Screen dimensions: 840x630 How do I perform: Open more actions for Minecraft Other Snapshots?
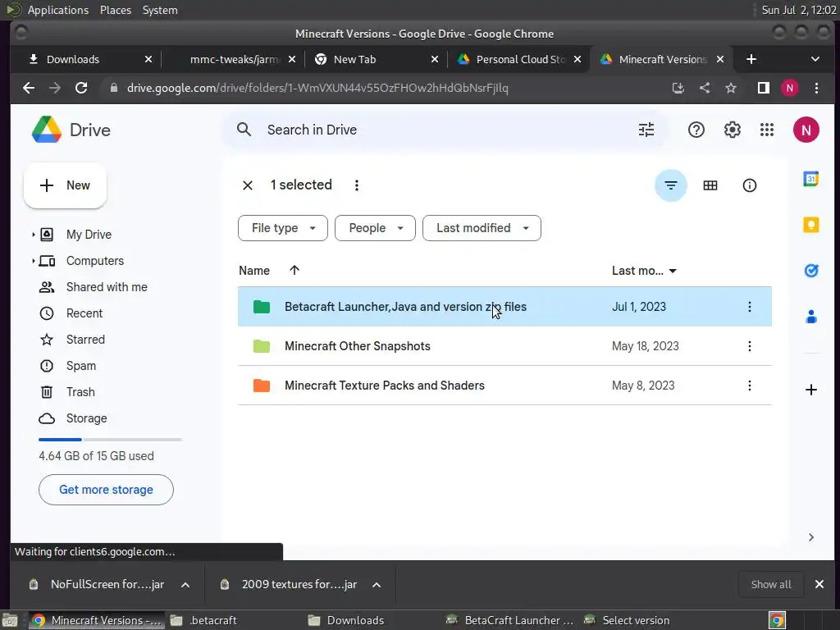pos(749,346)
